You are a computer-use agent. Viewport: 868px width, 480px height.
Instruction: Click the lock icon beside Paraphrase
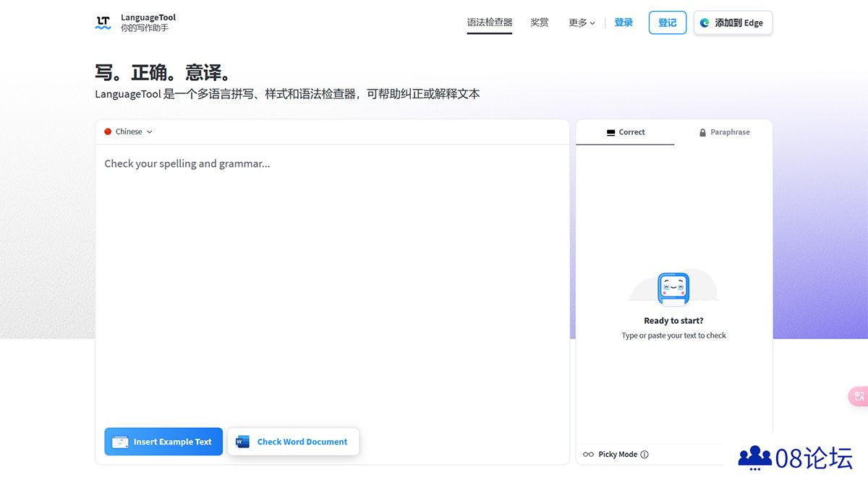pyautogui.click(x=702, y=132)
